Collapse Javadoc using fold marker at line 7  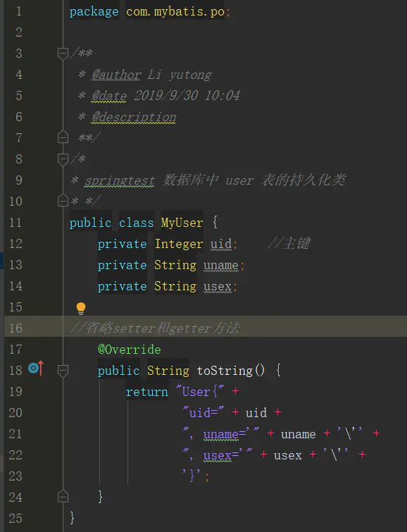[63, 137]
